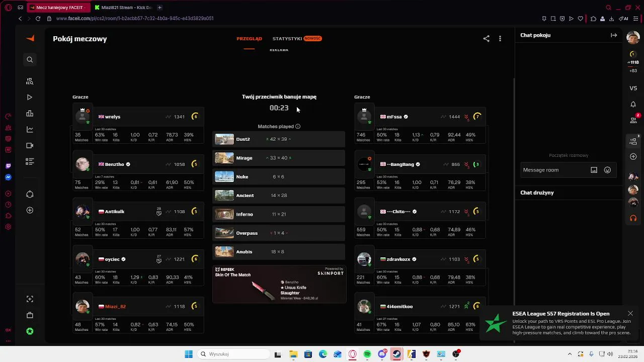Take a page snapshot with the capture icon
This screenshot has height=362, width=644.
(553, 19)
